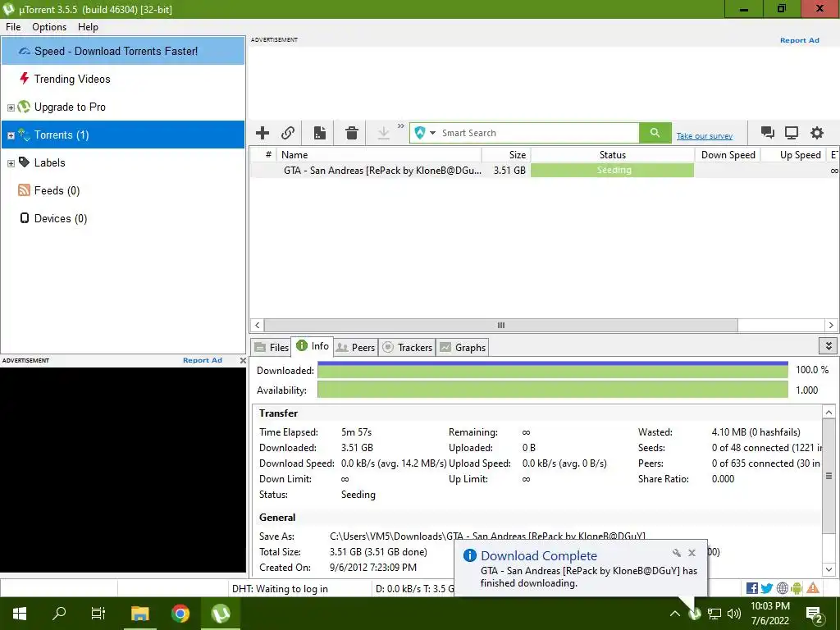This screenshot has width=840, height=630.
Task: Click the Downloaded progress bar
Action: 552,370
